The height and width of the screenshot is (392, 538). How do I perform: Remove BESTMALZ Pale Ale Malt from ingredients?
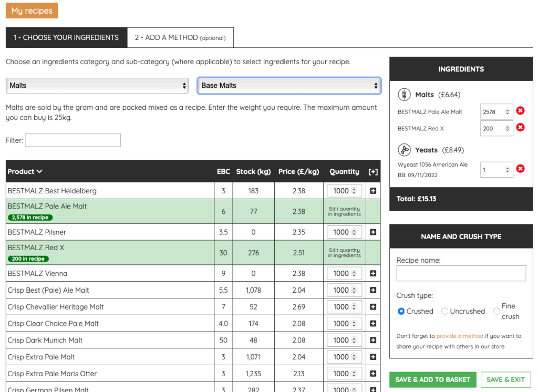(x=520, y=111)
